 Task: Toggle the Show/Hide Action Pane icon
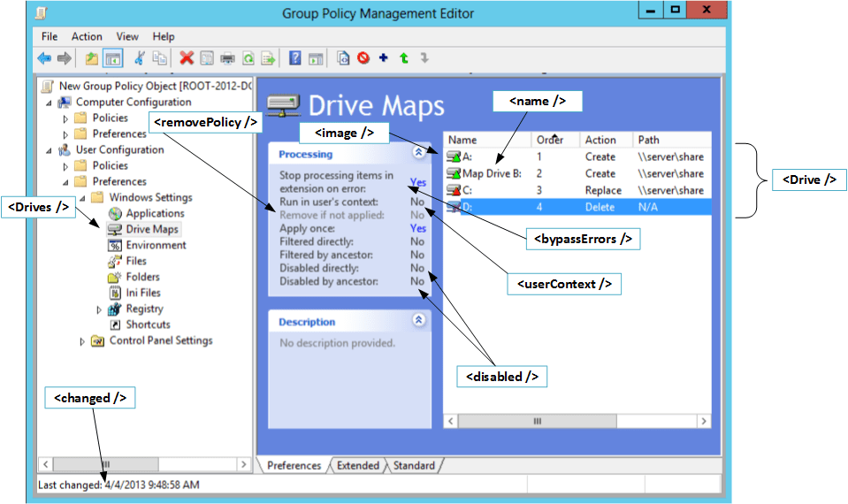click(x=316, y=58)
